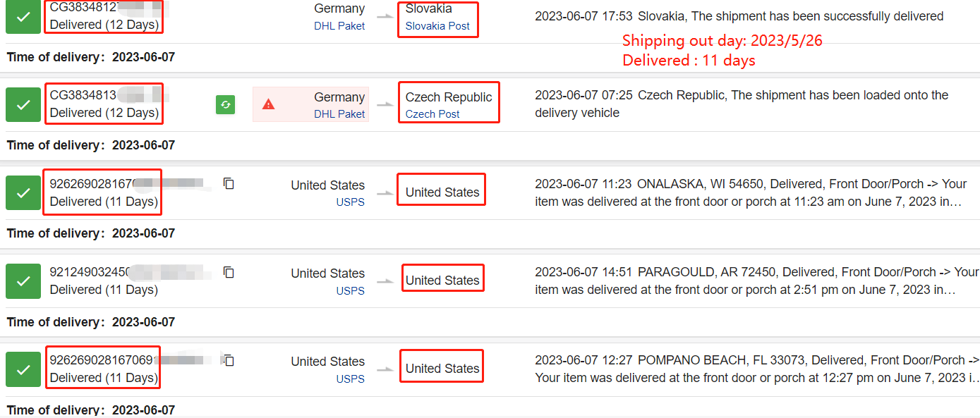Viewport: 980px width, 418px height.
Task: Click the green refresh icon for Czech shipment
Action: (225, 105)
